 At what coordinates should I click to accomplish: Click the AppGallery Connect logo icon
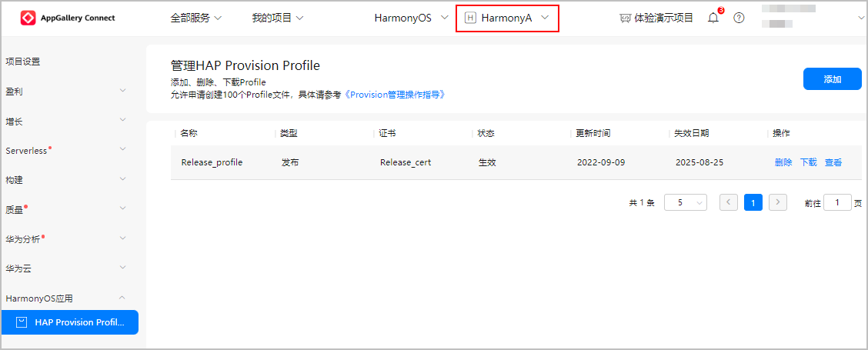coord(28,18)
